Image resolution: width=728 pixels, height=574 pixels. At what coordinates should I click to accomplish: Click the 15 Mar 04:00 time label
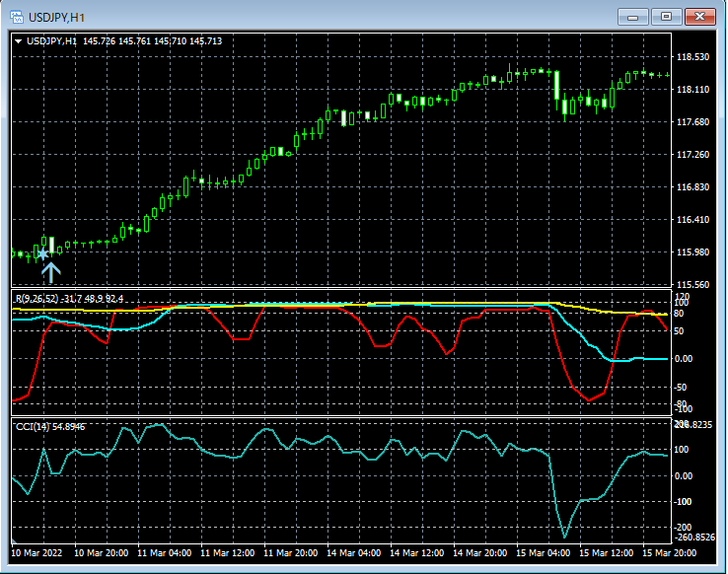pos(544,552)
